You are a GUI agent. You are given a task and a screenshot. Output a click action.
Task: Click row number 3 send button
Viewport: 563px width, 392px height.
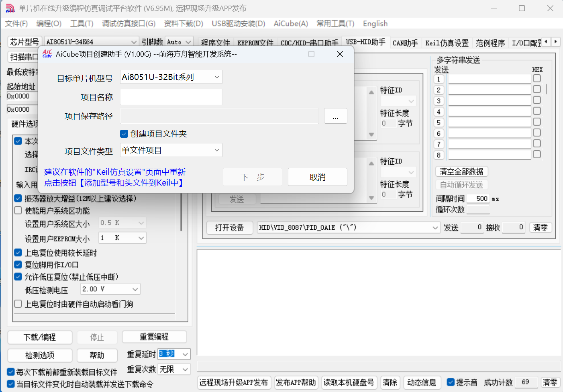(439, 101)
